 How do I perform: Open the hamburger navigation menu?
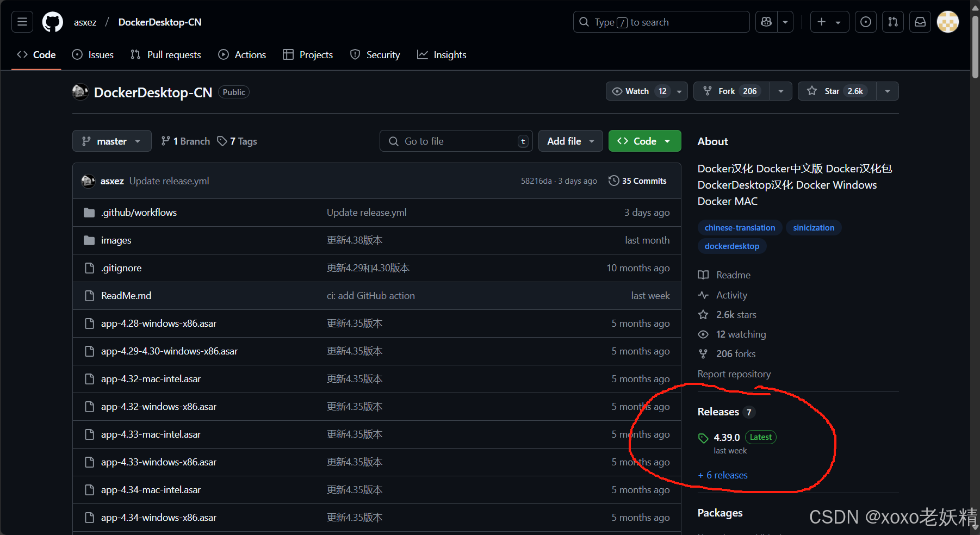[22, 22]
